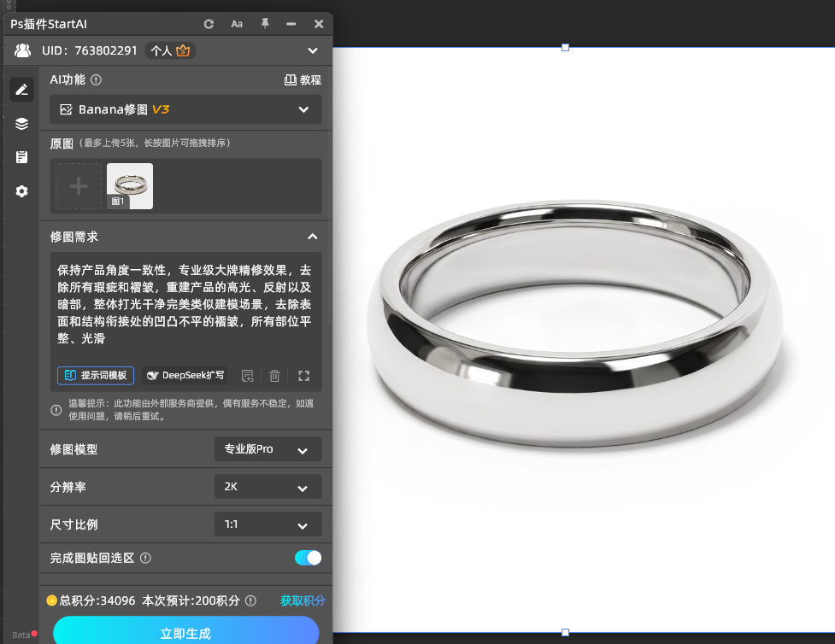The width and height of the screenshot is (835, 644).
Task: Click the add image plus placeholder
Action: click(x=79, y=186)
